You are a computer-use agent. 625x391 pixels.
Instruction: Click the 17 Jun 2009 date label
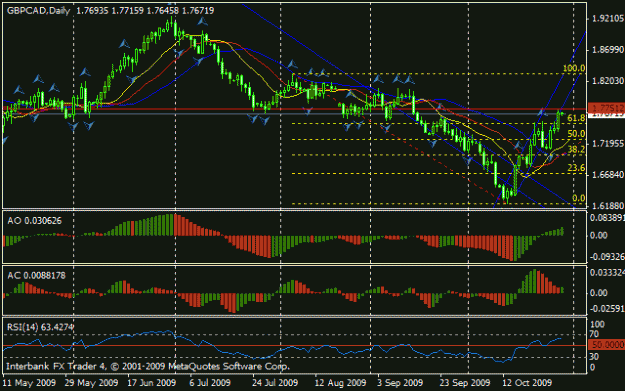(151, 383)
